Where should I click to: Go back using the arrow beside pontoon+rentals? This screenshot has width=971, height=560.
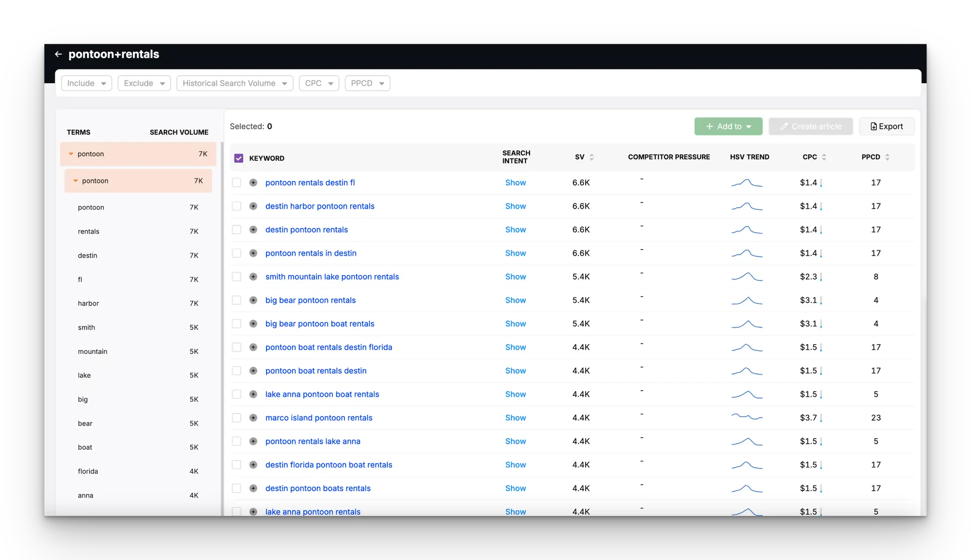pos(58,54)
